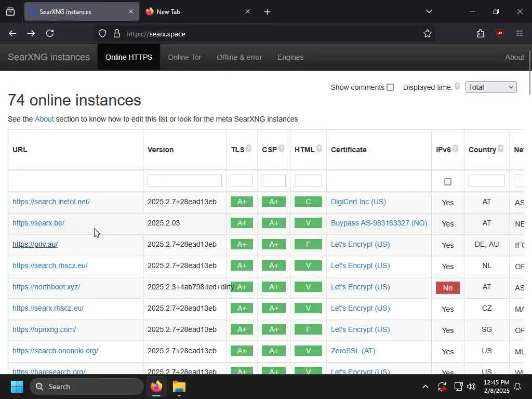View site security lock info
The image size is (532, 399).
click(x=117, y=34)
